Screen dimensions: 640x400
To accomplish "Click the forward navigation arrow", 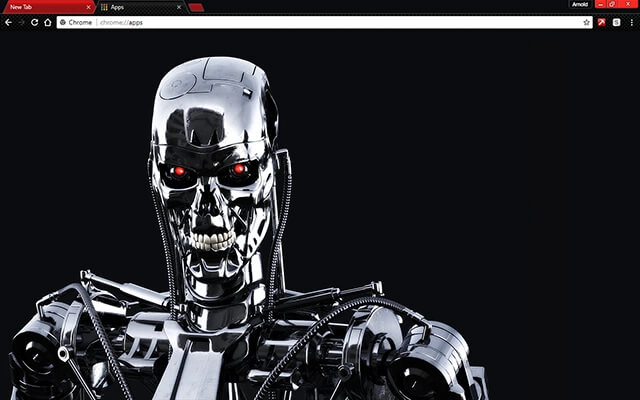I will click(x=21, y=22).
